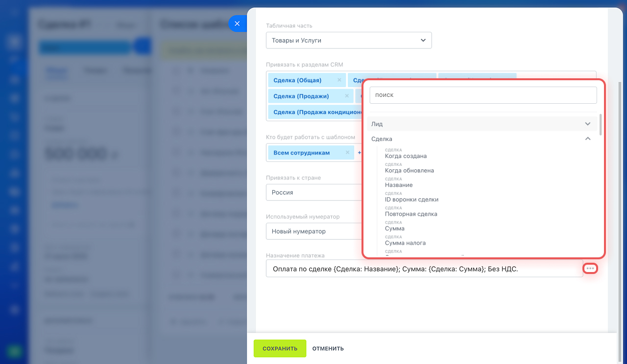Select the Когда обновлена field

[x=409, y=171]
